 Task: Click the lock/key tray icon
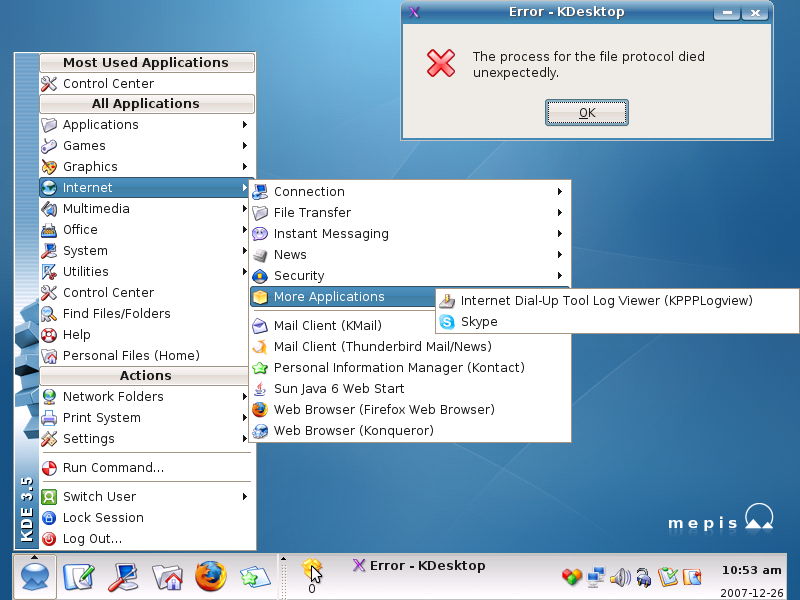[x=643, y=578]
